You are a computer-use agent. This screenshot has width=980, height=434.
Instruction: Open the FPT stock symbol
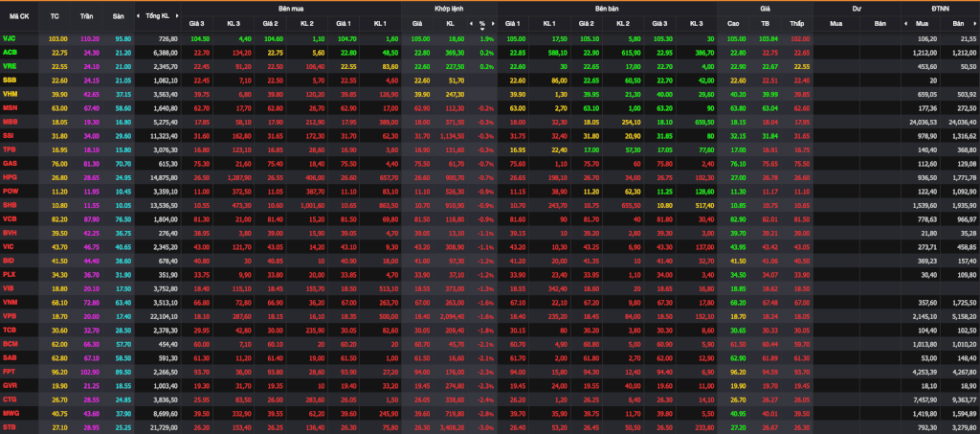[x=10, y=370]
